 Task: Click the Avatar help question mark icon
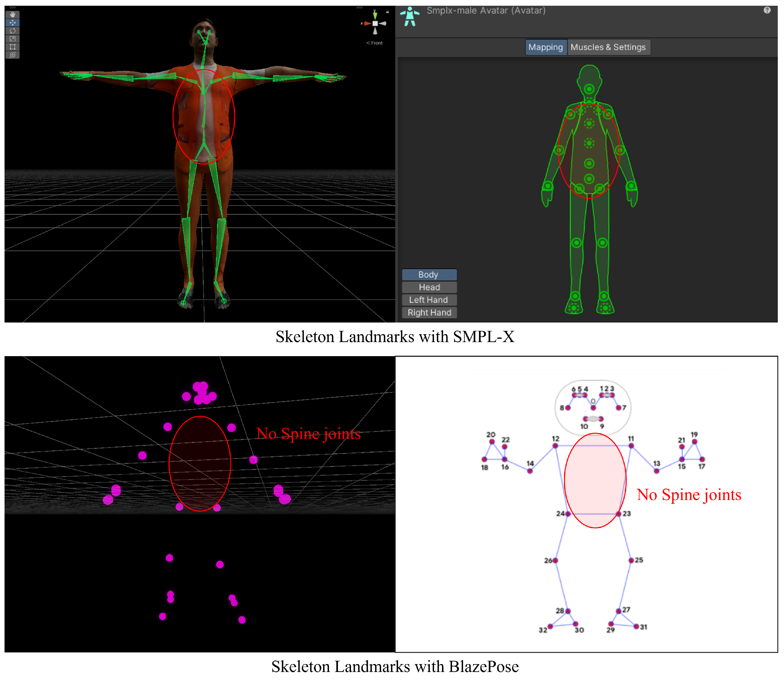[767, 10]
